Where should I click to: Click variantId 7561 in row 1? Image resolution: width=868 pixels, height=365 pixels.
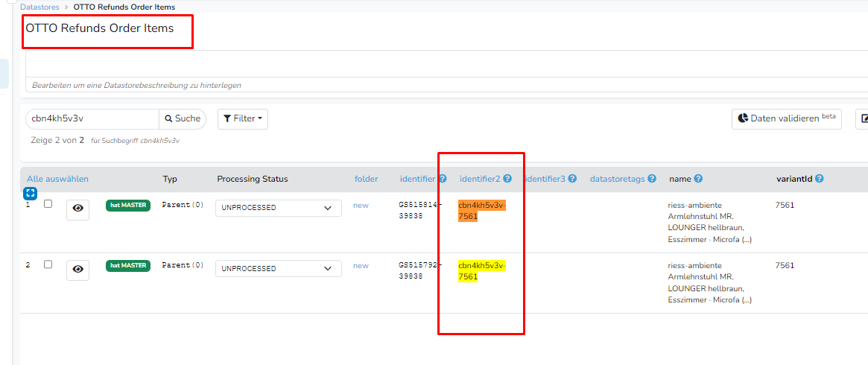785,205
